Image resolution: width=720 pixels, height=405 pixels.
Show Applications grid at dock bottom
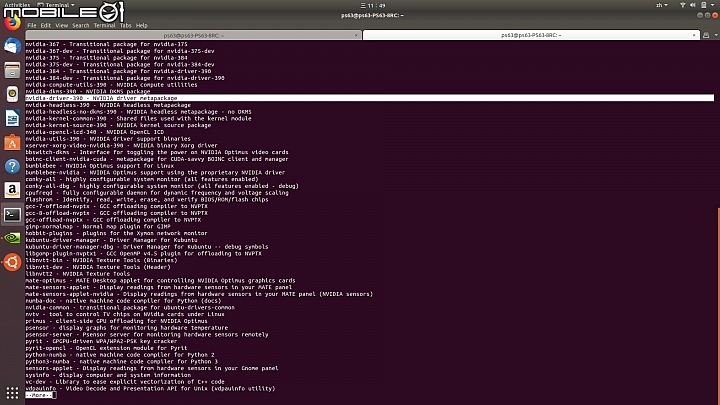[12, 393]
